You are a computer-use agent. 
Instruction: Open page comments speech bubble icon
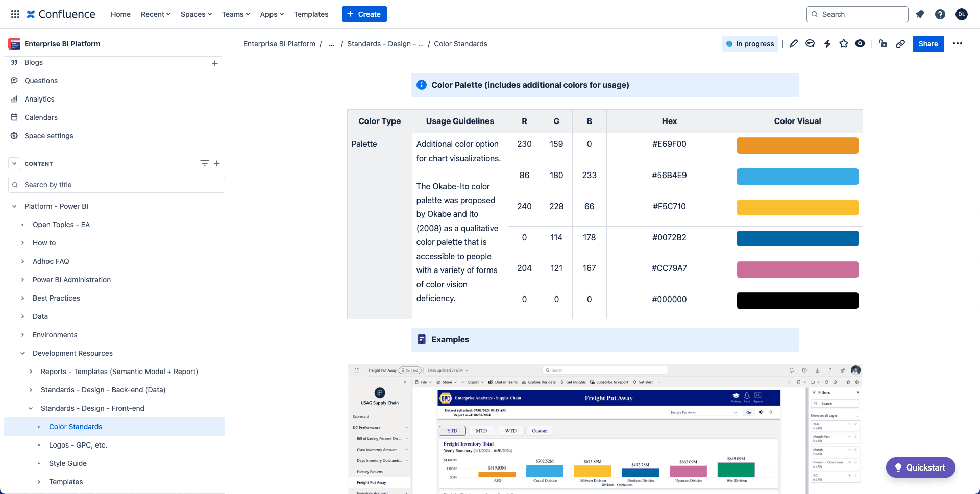[810, 44]
